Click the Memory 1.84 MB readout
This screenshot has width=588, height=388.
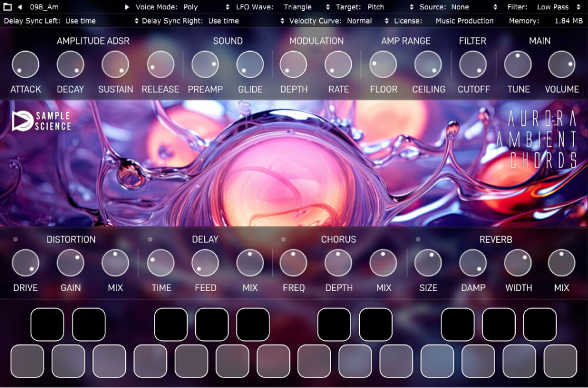click(x=569, y=21)
